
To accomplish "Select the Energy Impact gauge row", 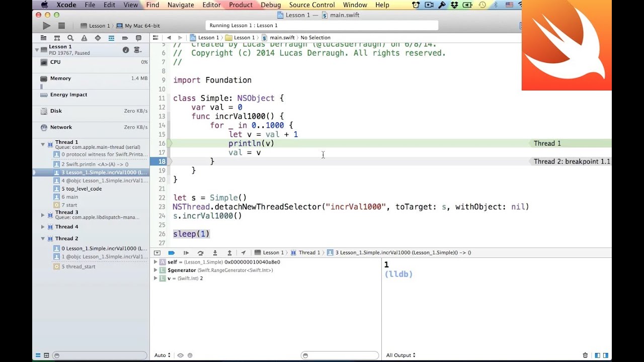I will pyautogui.click(x=91, y=97).
